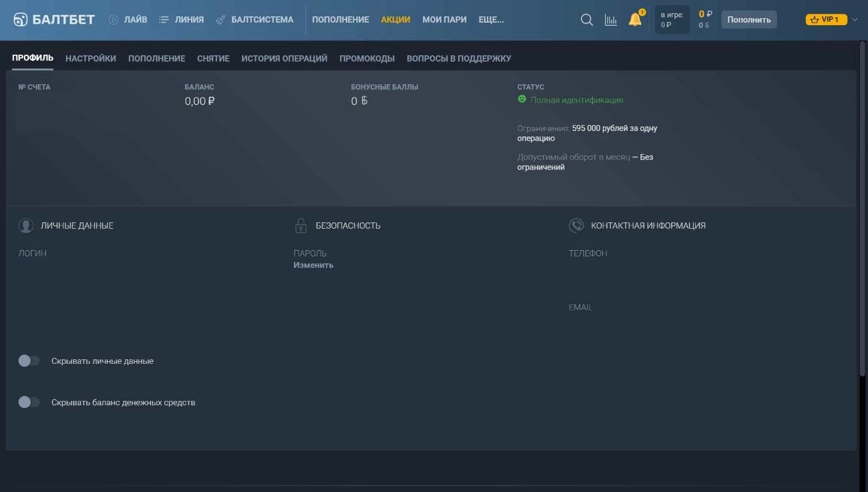Viewport: 868px width, 492px height.
Task: Select the Профиль tab
Action: [33, 58]
